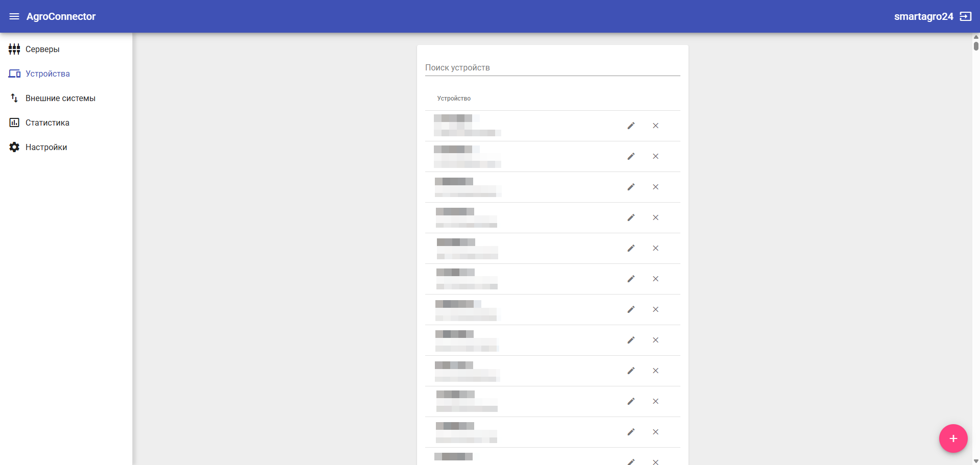
Task: Edit the first device in the list
Action: (x=631, y=126)
